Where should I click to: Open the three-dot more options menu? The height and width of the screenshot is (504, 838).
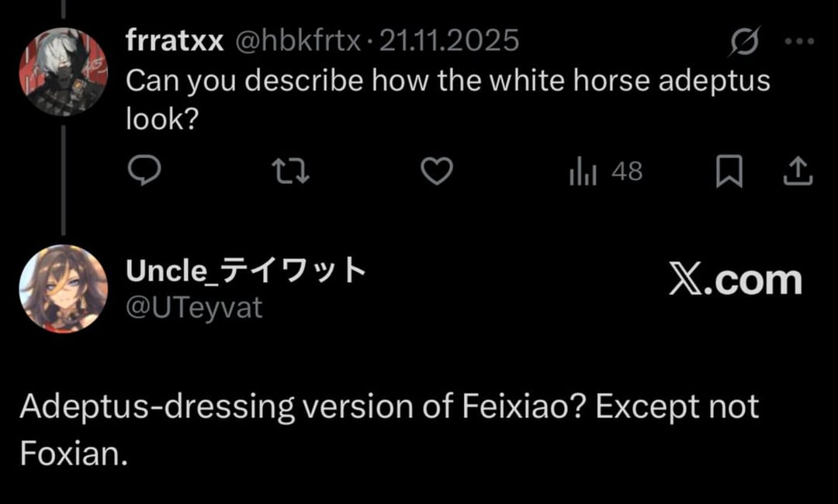click(x=799, y=42)
